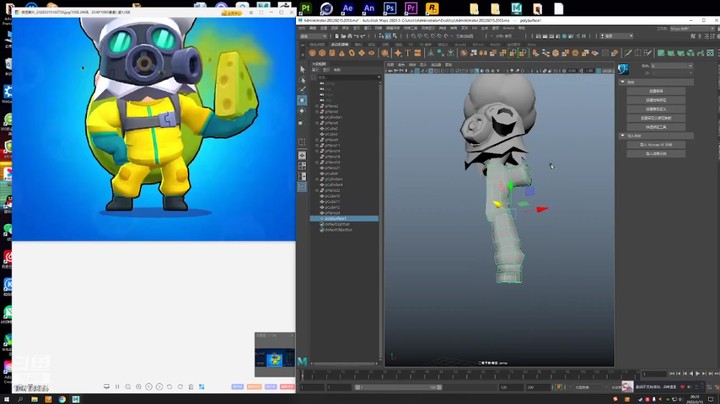Activate the Move tool in toolbox
Screen dimensions: 720x404
pyautogui.click(x=302, y=100)
